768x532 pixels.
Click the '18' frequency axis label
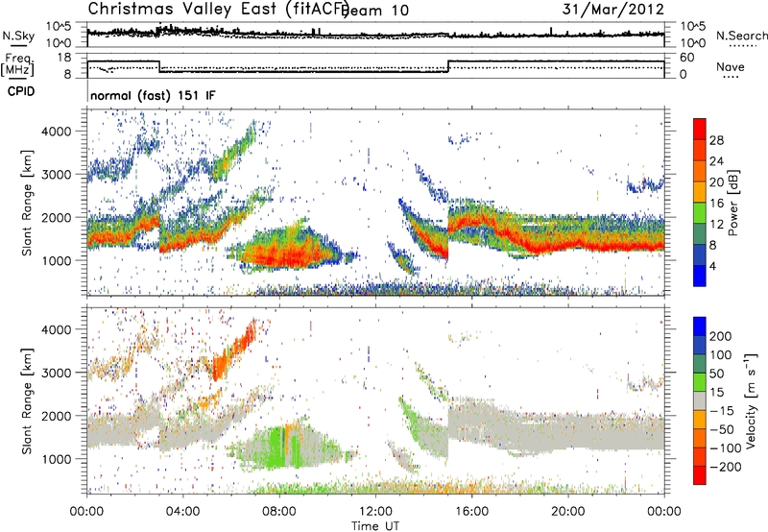(64, 58)
